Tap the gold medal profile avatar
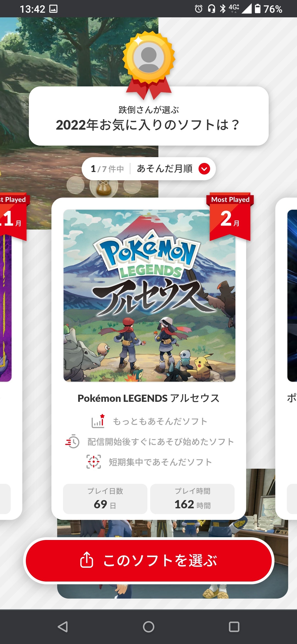 click(x=149, y=58)
